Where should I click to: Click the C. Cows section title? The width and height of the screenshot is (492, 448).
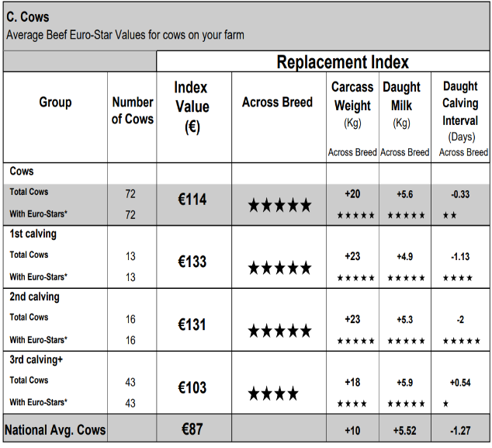click(29, 18)
